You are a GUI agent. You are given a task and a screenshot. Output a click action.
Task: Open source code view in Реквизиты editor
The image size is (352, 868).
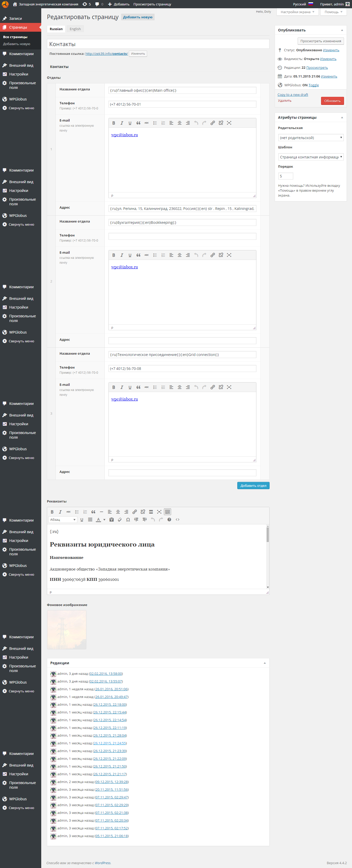pyautogui.click(x=178, y=520)
